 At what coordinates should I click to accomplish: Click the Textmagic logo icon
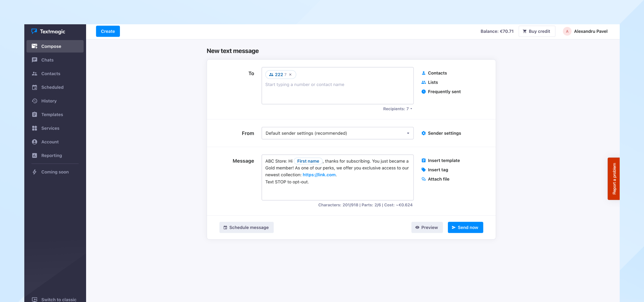[34, 31]
